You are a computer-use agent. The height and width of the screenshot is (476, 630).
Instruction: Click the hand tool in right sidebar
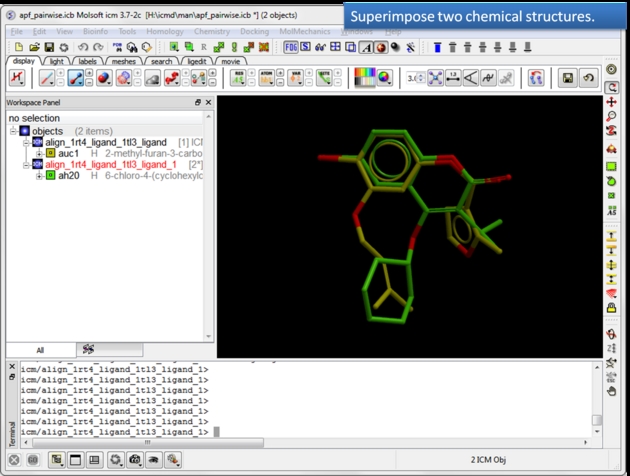click(x=611, y=364)
